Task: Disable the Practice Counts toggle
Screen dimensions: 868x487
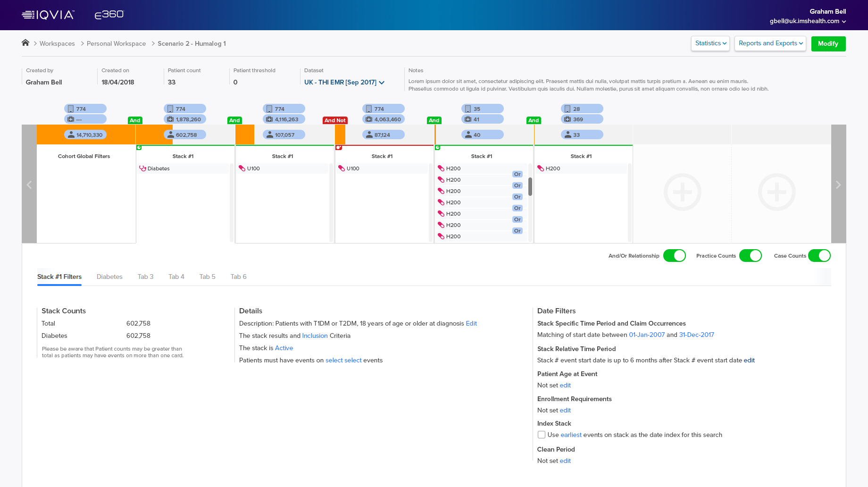Action: coord(750,256)
